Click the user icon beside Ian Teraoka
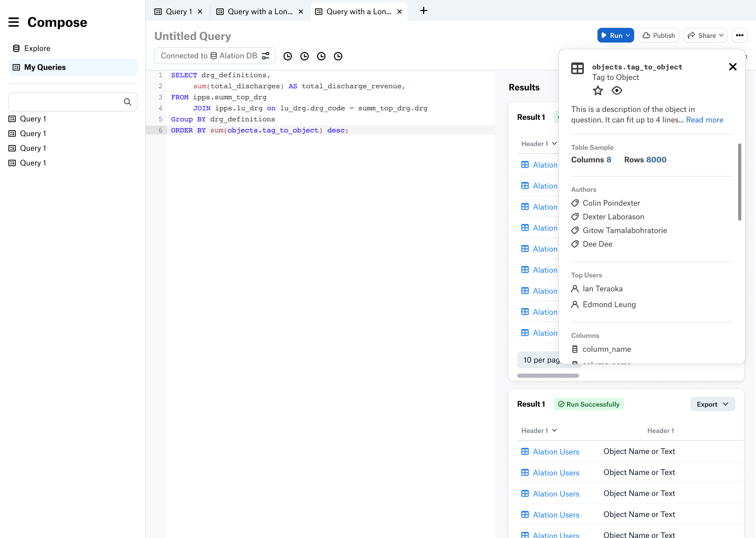This screenshot has width=756, height=538. pos(575,288)
